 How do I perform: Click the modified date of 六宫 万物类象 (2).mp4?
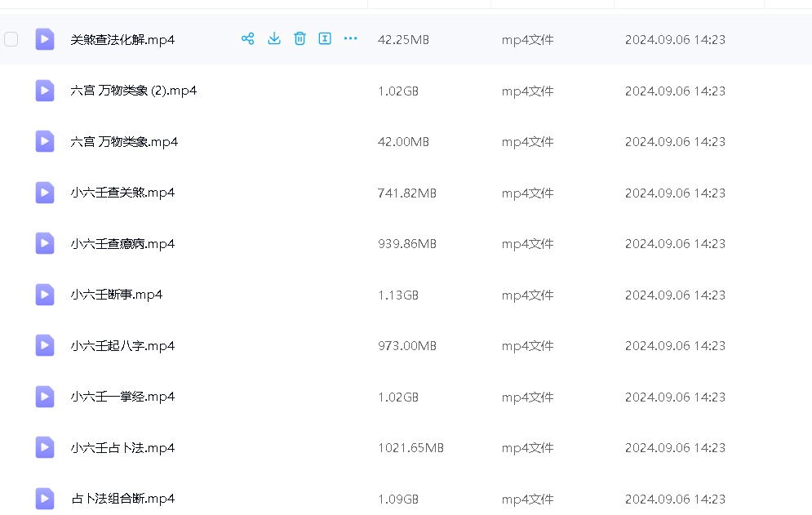tap(675, 91)
